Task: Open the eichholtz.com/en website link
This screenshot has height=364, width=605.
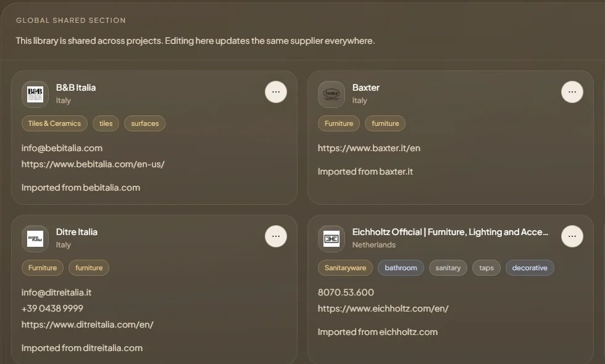Action: click(x=383, y=308)
